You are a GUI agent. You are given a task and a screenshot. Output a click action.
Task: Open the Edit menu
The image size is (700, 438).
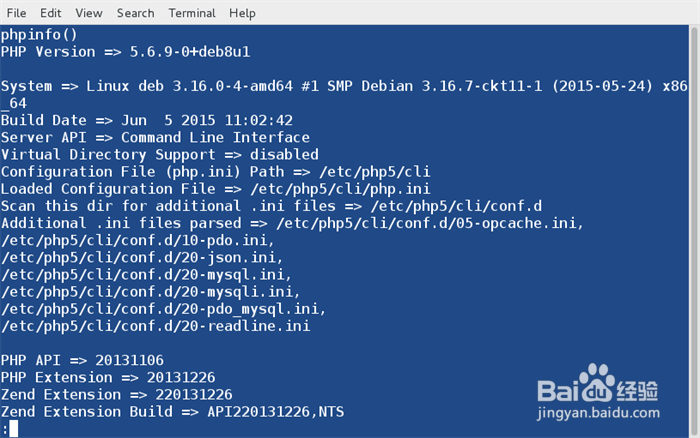click(50, 13)
